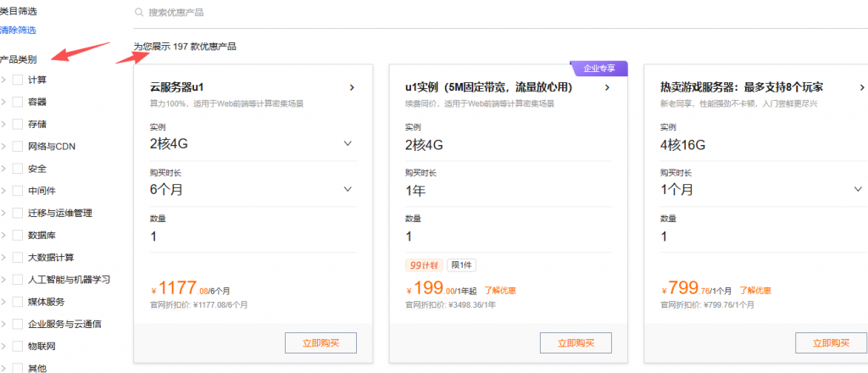Select the 安全 category checkbox

[18, 169]
